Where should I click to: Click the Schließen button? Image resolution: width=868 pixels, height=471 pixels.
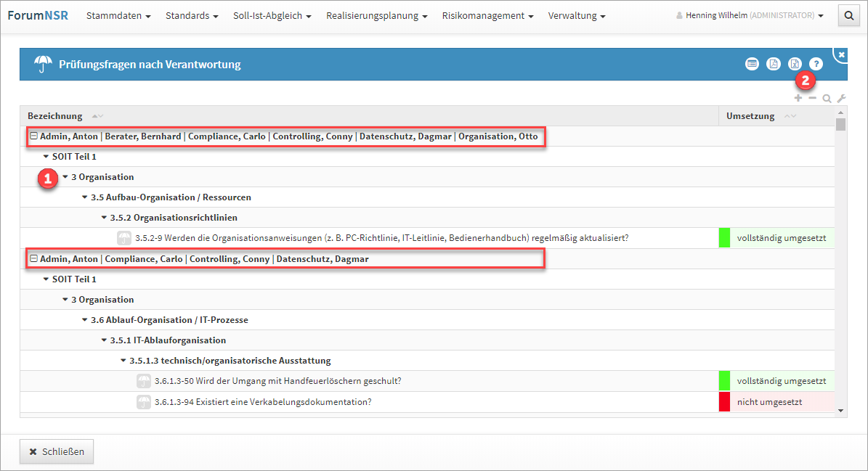[x=57, y=451]
